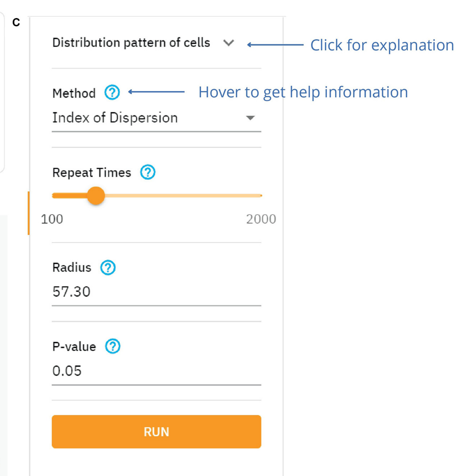Click the Method label text
Viewport: 464px width, 476px height.
coord(74,94)
